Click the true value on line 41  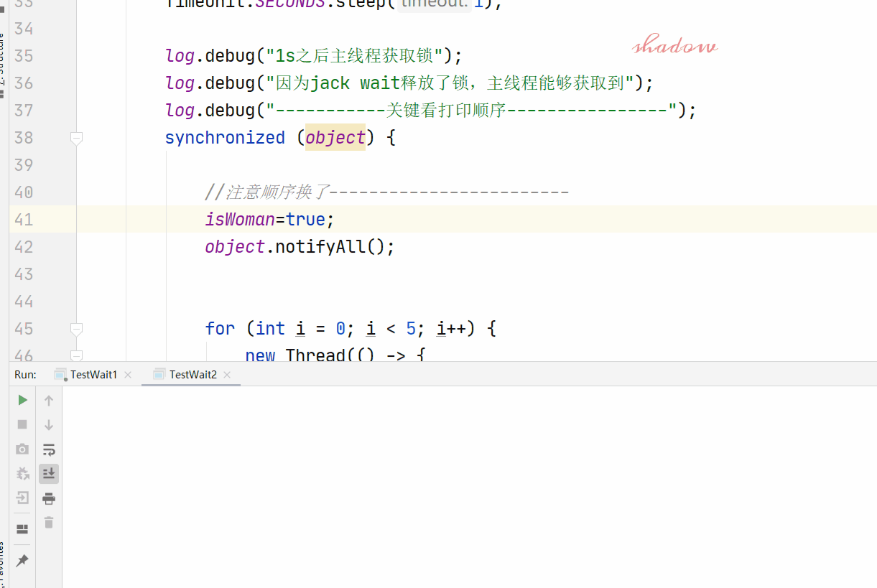coord(306,219)
